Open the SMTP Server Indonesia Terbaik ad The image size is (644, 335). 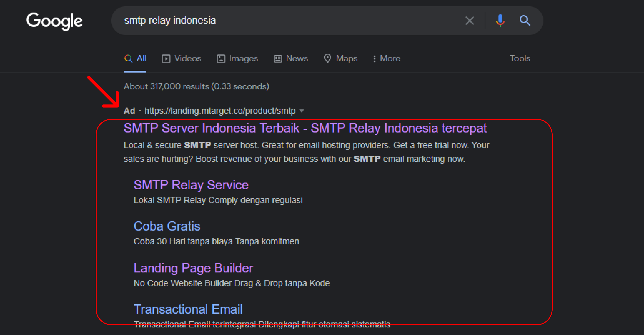tap(305, 128)
